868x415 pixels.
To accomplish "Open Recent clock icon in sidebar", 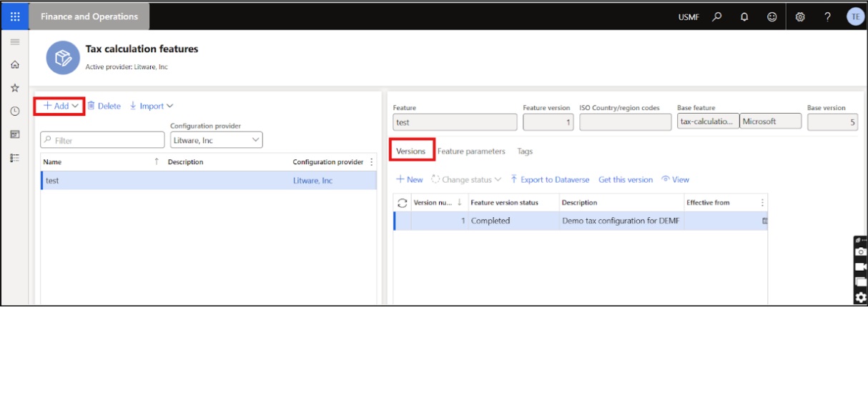I will pyautogui.click(x=14, y=111).
